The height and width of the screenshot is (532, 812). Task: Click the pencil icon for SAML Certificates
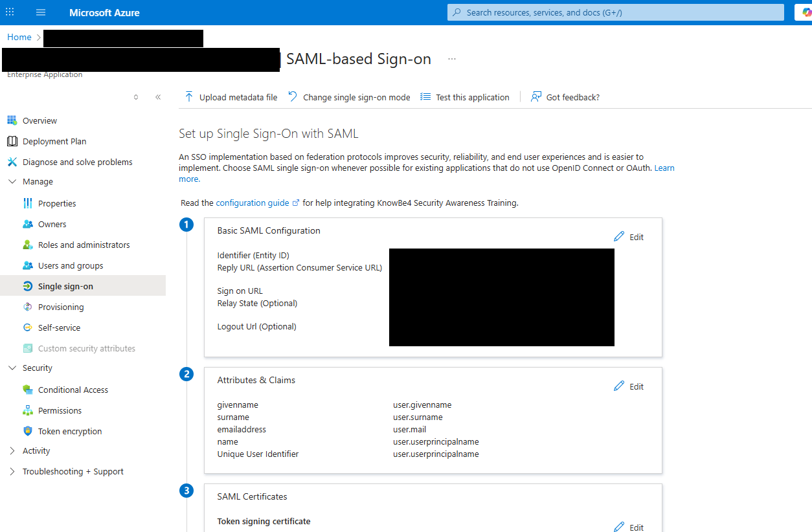[619, 527]
